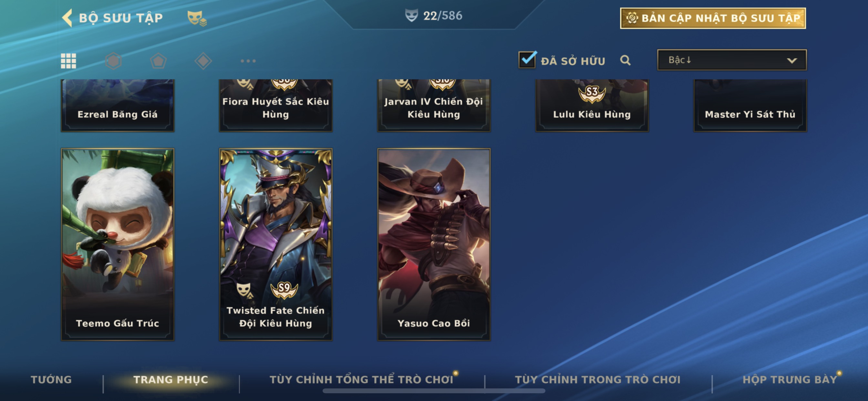
Task: Uncheck the Đã Sở Hữu checkbox
Action: click(527, 60)
